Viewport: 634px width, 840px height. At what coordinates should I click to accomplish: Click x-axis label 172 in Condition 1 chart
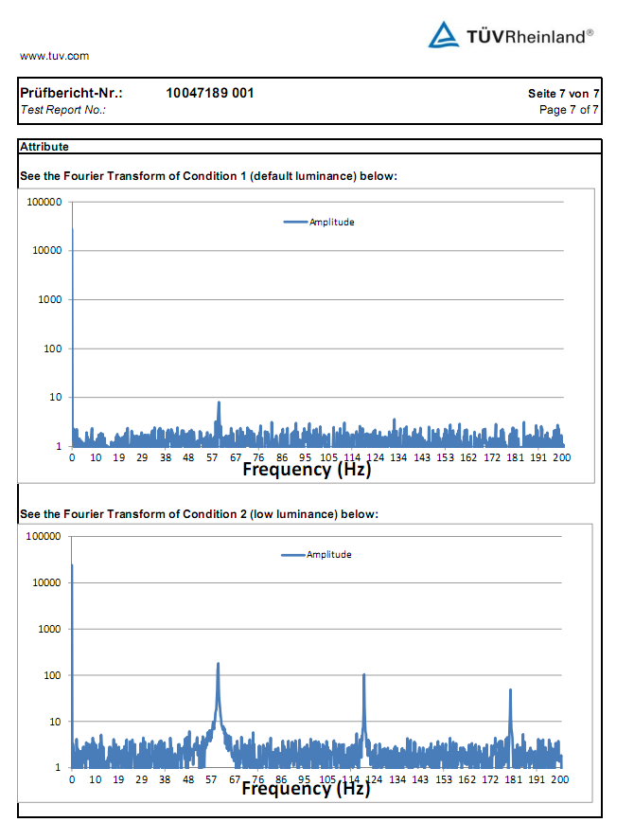[492, 457]
